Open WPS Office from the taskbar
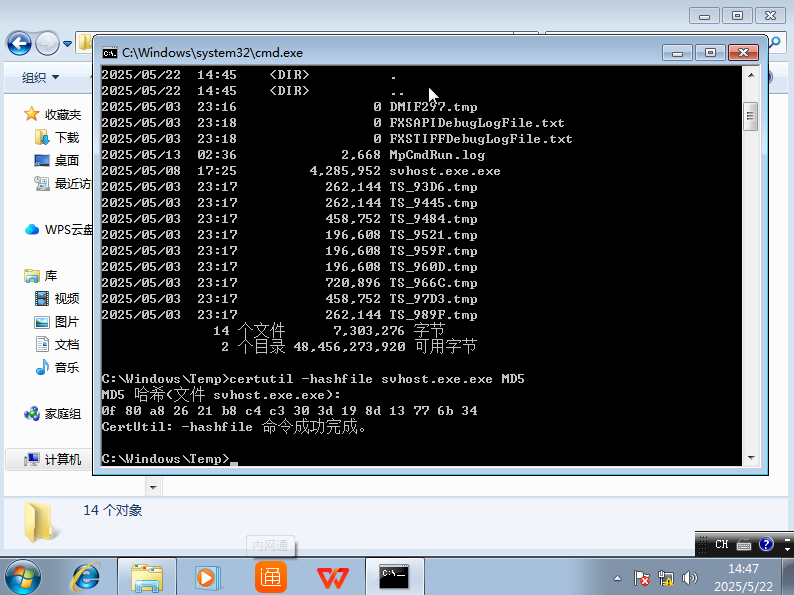Viewport: 794px width, 595px height. (x=333, y=578)
